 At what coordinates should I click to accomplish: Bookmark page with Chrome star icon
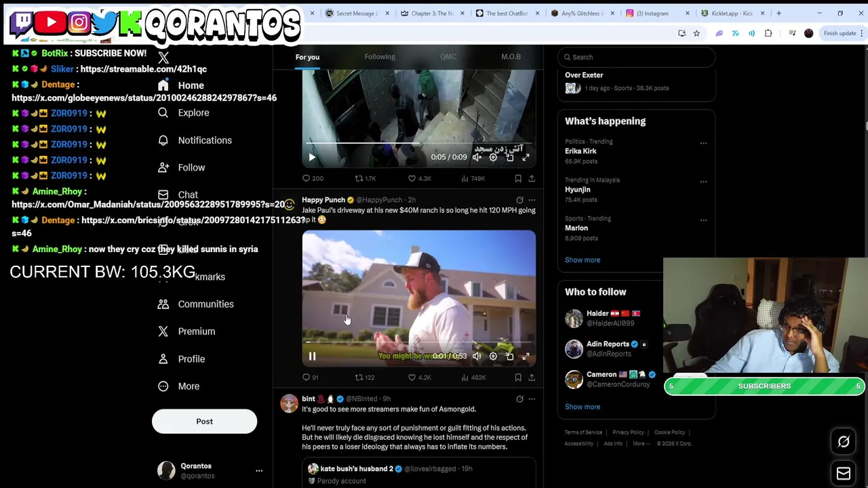click(696, 33)
